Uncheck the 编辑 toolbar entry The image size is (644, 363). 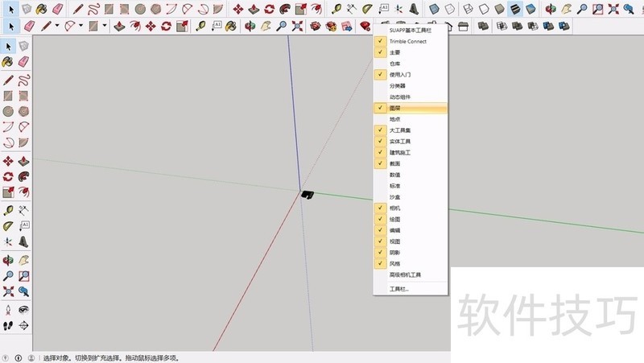click(x=410, y=230)
